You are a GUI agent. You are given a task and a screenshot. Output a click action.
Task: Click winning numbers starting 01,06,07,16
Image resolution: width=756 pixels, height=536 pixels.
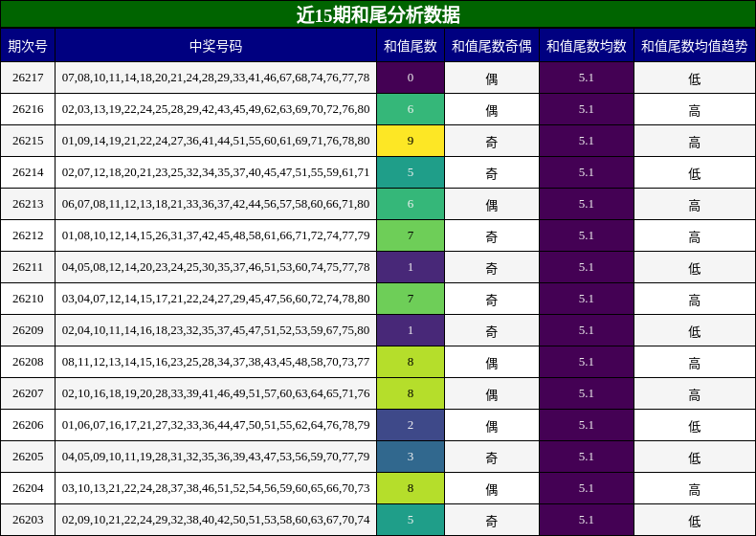coord(215,425)
